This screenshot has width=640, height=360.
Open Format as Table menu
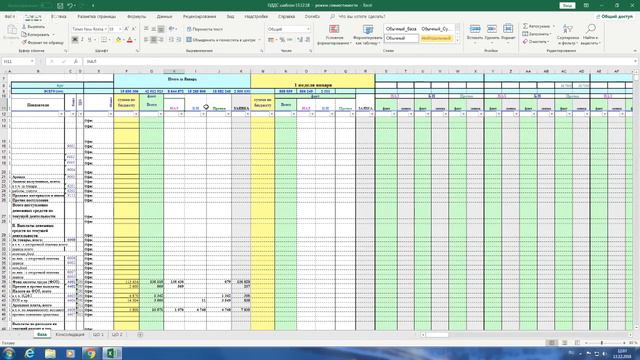[368, 34]
